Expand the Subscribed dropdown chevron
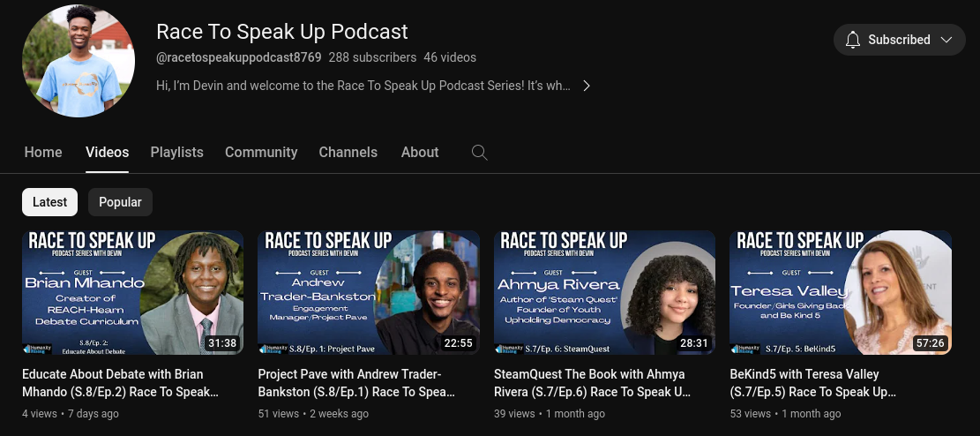Screen dimensions: 980x436 click(x=946, y=40)
